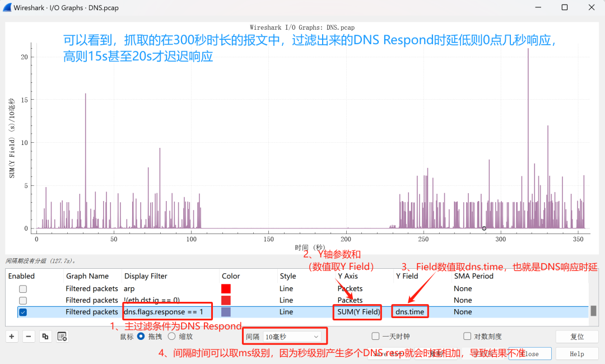Click Filtered packets name in the dns.flags.response row
605x364 pixels.
[92, 312]
